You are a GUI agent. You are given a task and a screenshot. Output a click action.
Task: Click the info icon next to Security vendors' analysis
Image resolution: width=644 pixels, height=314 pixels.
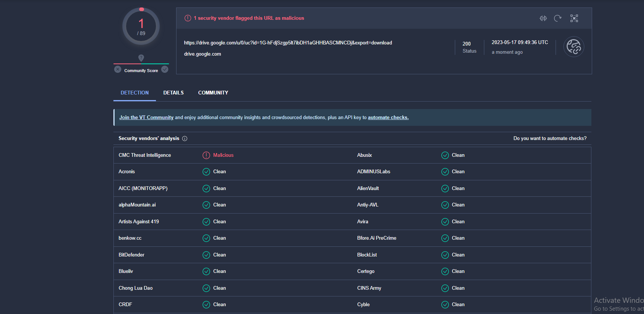pos(185,139)
